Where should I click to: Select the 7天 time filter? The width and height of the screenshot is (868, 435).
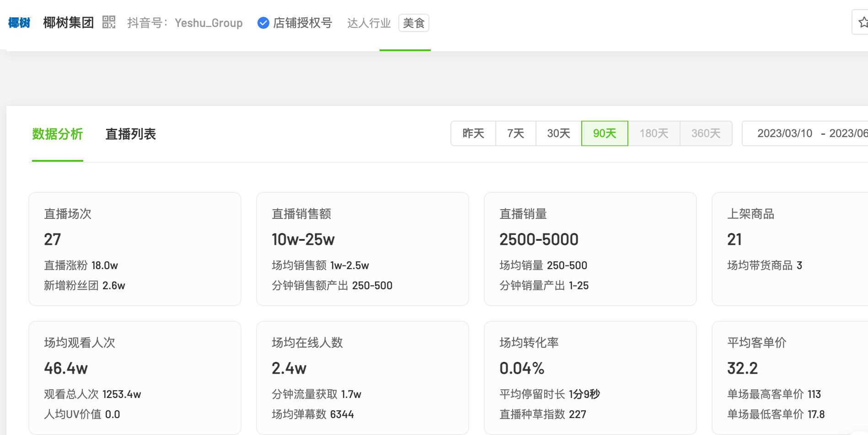click(515, 133)
